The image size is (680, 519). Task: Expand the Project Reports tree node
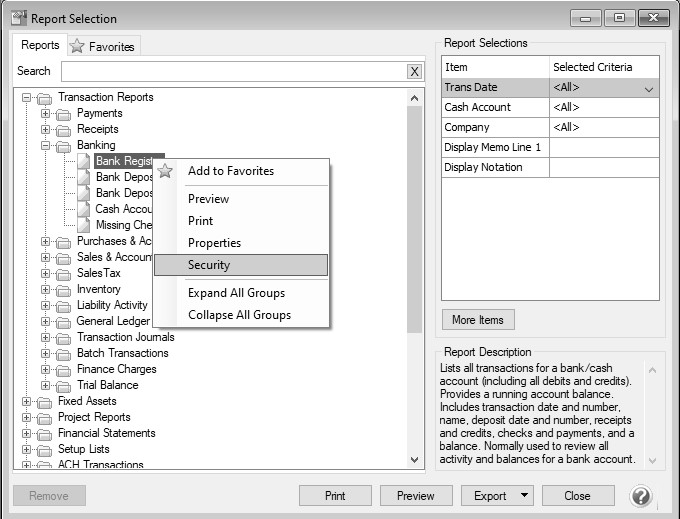pyautogui.click(x=26, y=417)
